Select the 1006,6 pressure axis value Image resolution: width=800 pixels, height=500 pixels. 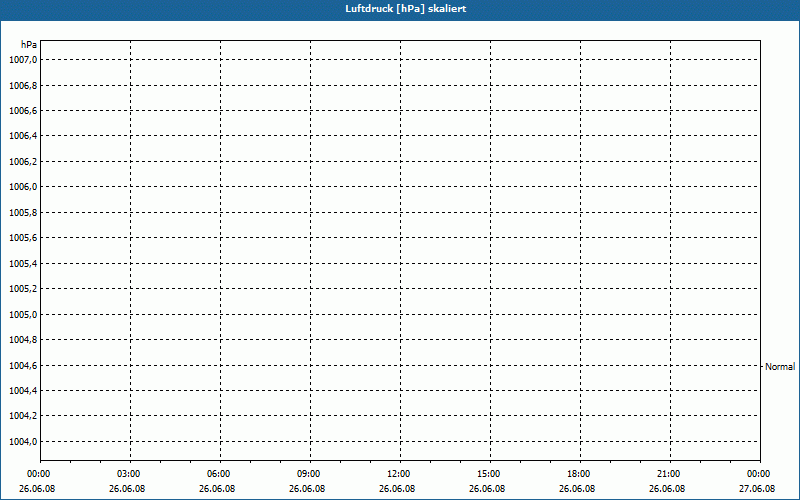point(23,111)
